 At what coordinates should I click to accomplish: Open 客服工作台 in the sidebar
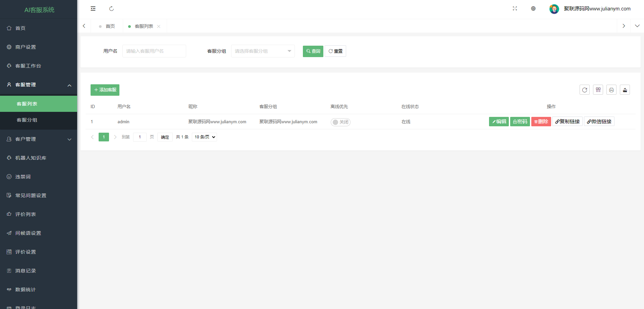tap(39, 66)
